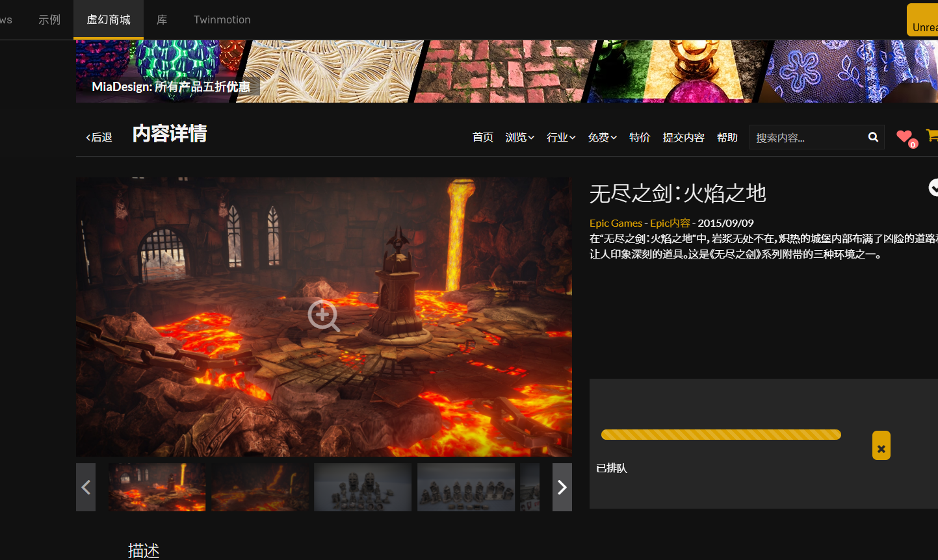The width and height of the screenshot is (938, 560).
Task: Click the 无尽之剑:火焰之地 title text
Action: point(678,193)
